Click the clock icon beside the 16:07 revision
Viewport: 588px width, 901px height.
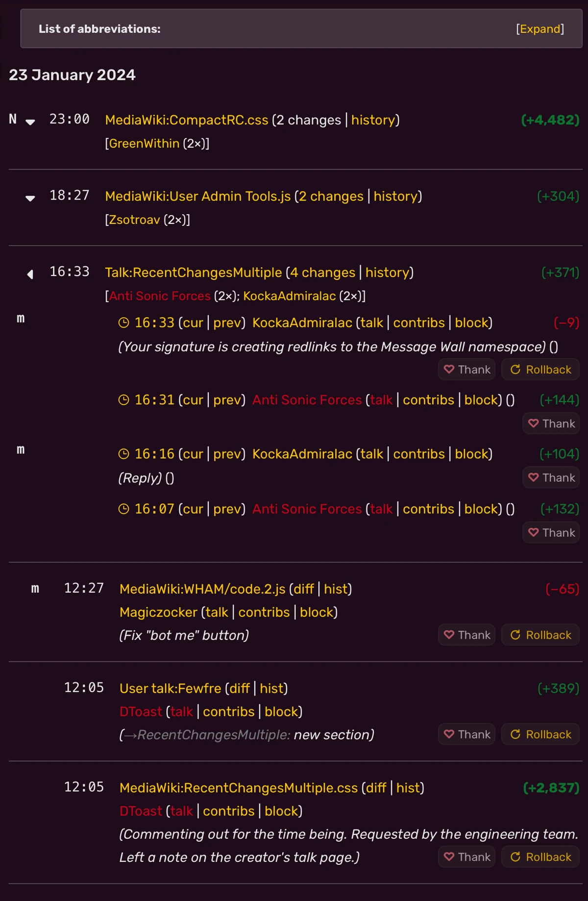tap(123, 508)
